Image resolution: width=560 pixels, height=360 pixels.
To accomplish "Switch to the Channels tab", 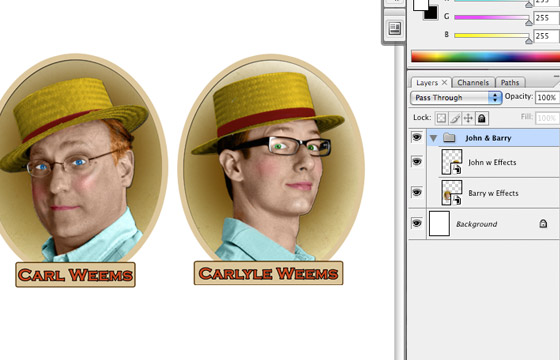I will point(473,83).
